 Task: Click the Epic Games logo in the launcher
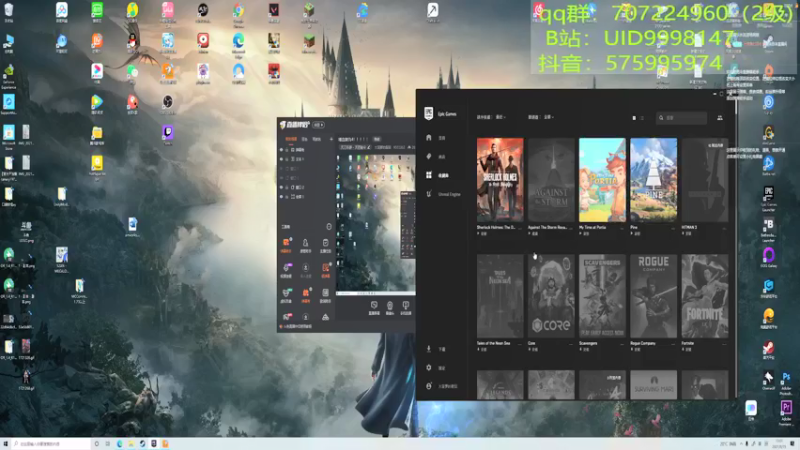coord(429,113)
